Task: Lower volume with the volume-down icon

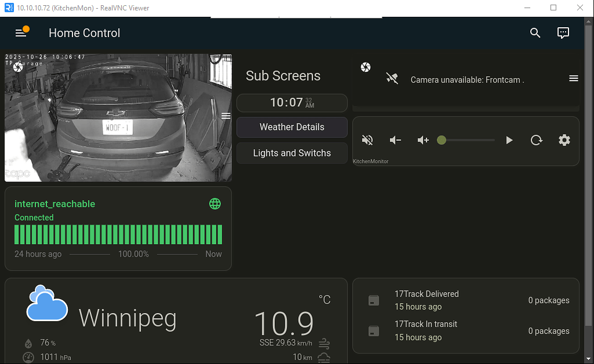Action: coord(395,140)
